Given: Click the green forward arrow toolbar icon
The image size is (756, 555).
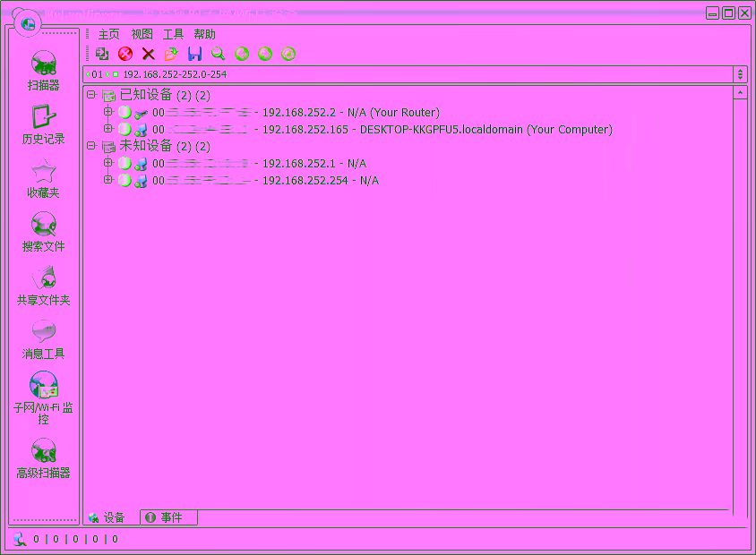Looking at the screenshot, I should 265,54.
